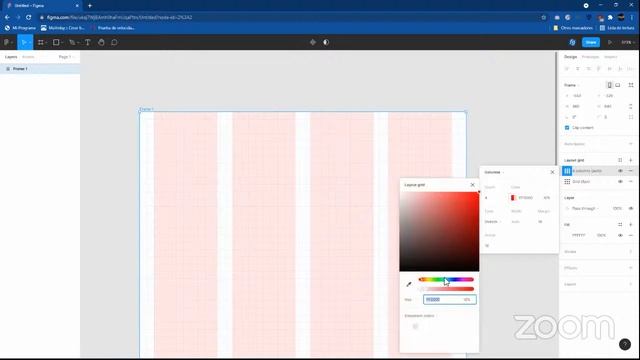Viewport: 640px width, 360px height.
Task: Align selection left icon in Design panel
Action: pos(567,69)
